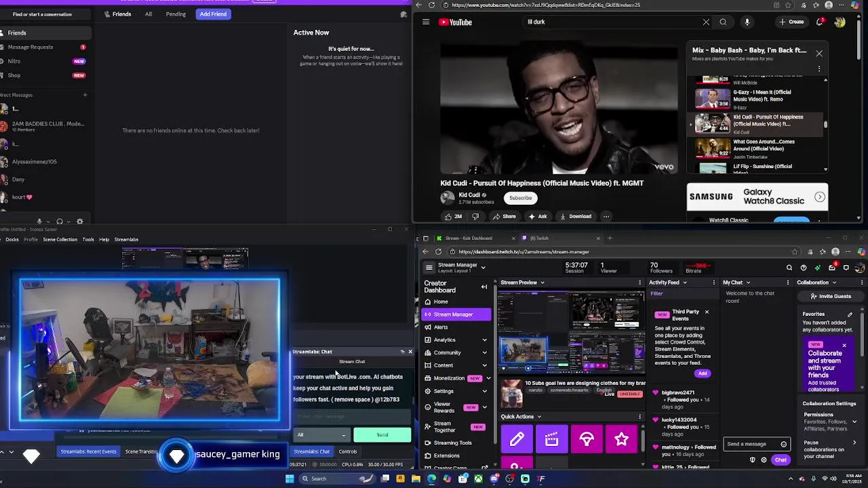Click Add Friend in Discord
This screenshot has height=488, width=868.
213,14
